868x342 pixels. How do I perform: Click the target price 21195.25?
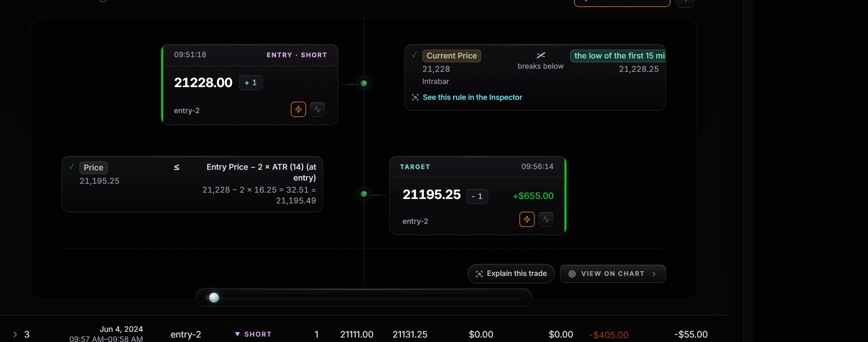pos(431,195)
